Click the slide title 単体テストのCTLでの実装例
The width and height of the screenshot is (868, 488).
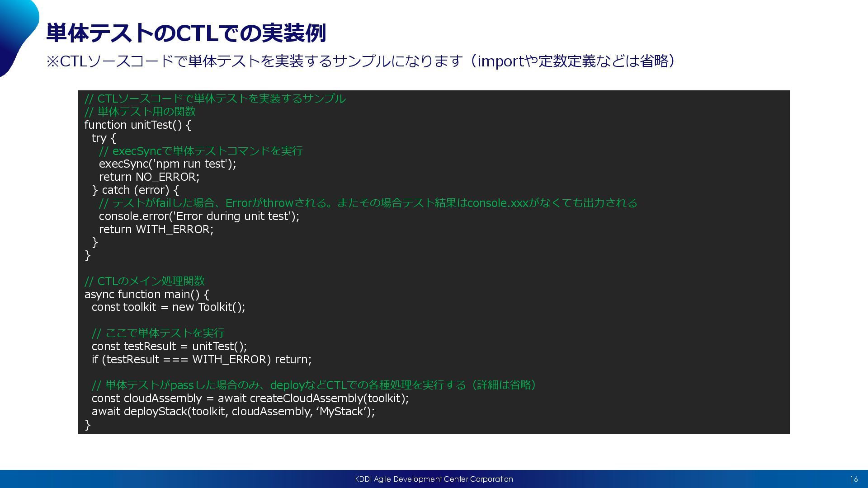(186, 33)
